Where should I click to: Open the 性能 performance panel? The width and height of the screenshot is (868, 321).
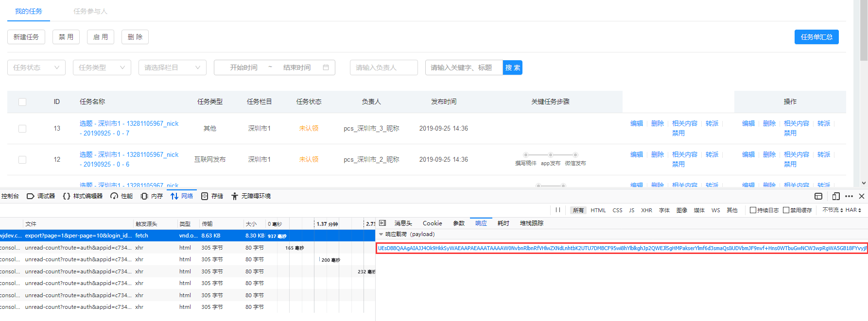tap(122, 196)
